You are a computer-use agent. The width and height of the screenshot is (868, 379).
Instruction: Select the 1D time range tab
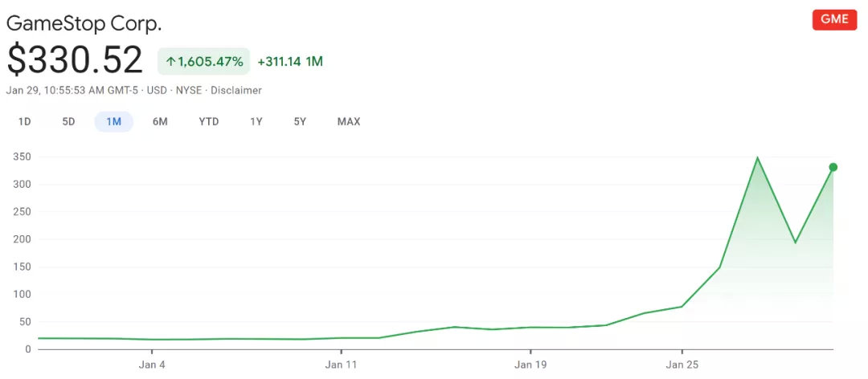click(x=24, y=122)
